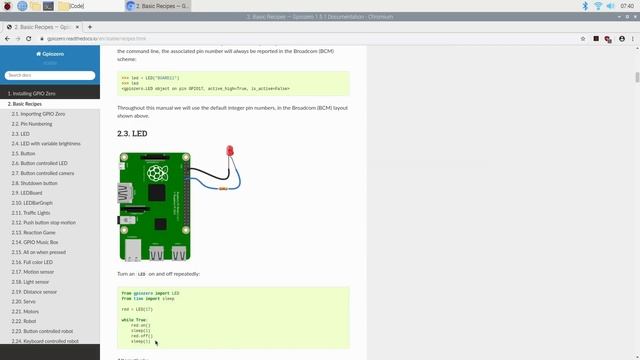Click the address bar URL
640x360 pixels.
[96, 39]
